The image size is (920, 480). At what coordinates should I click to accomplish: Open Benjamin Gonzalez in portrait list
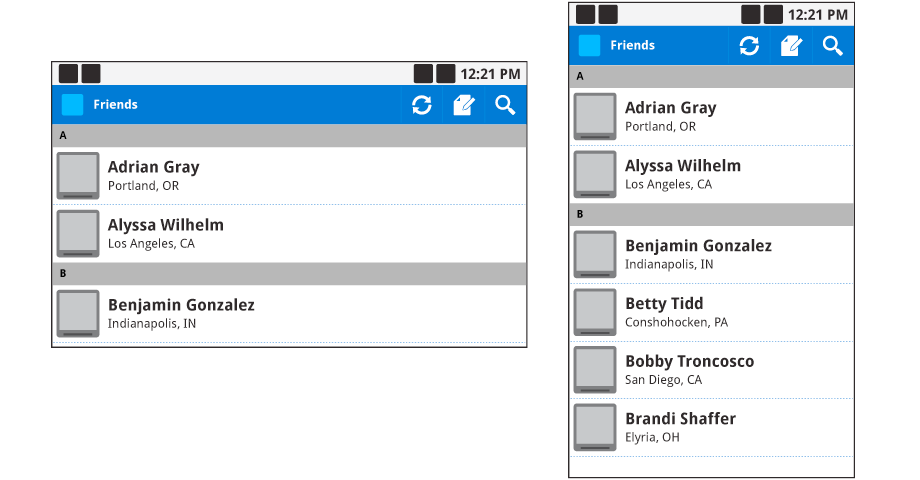[712, 255]
